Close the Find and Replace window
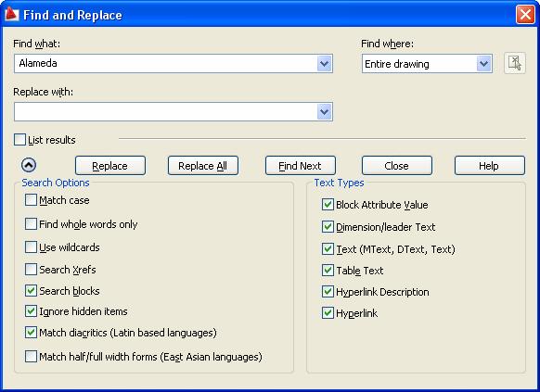 click(525, 15)
